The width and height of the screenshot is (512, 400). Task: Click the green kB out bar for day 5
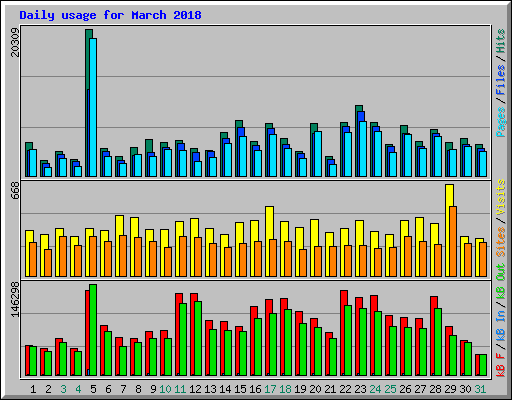93,330
